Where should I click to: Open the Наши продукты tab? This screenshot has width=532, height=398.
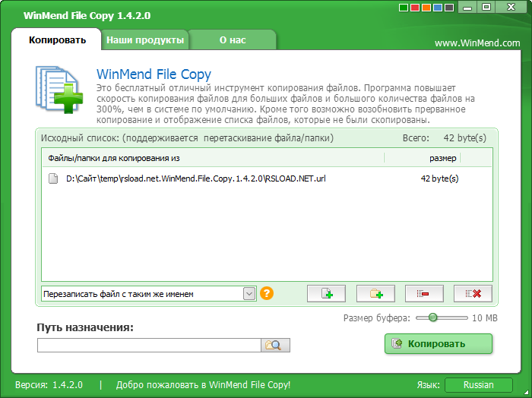tap(145, 40)
